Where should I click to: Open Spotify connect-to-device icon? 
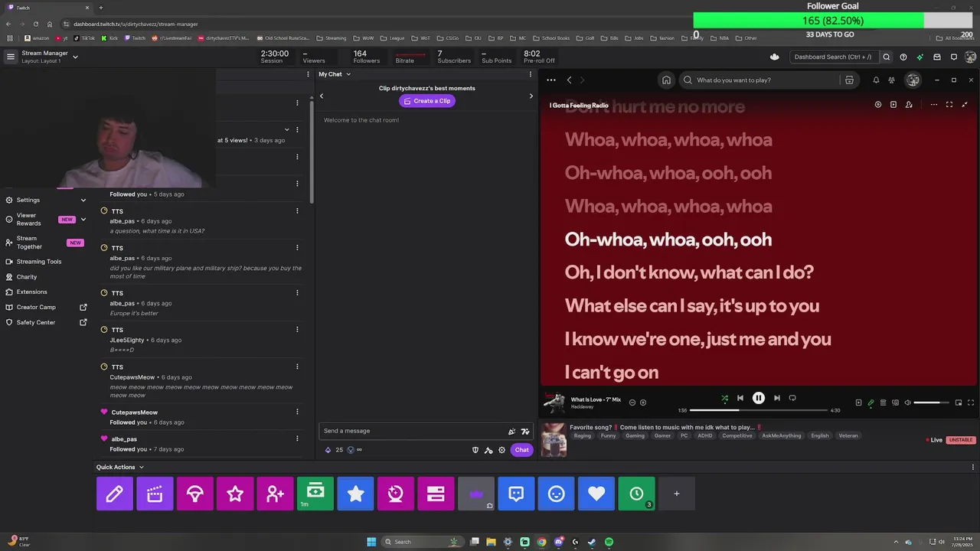pyautogui.click(x=895, y=403)
